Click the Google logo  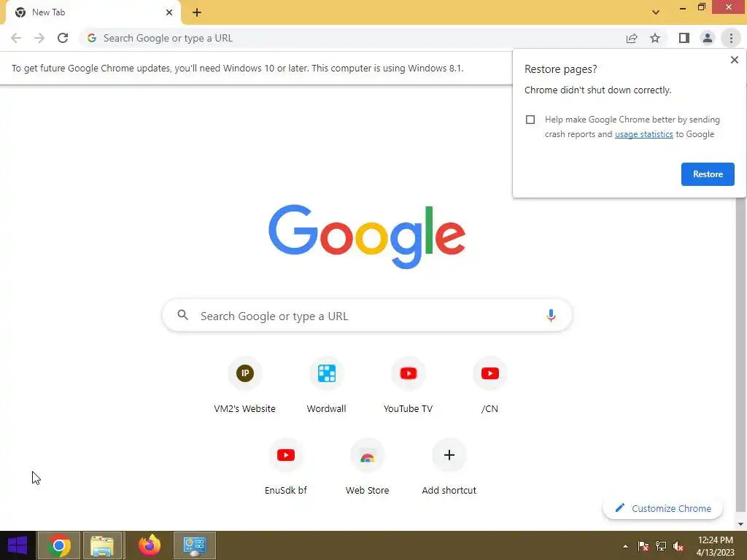pos(367,237)
